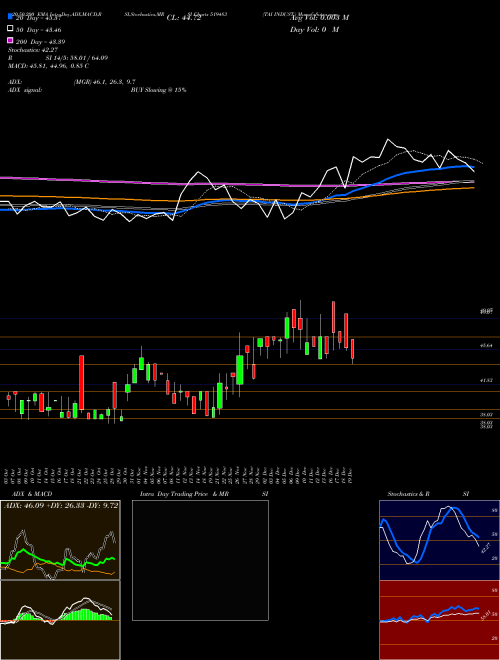Click the 'MACD: 45.81, 44.96, 0.85 C' readout
Viewport: 500px width, 660px height.
48,66
